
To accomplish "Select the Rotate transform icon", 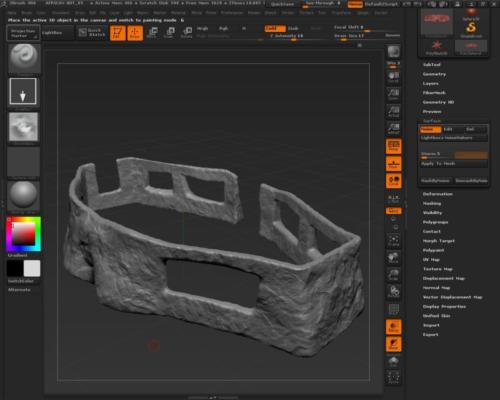I will click(x=187, y=33).
